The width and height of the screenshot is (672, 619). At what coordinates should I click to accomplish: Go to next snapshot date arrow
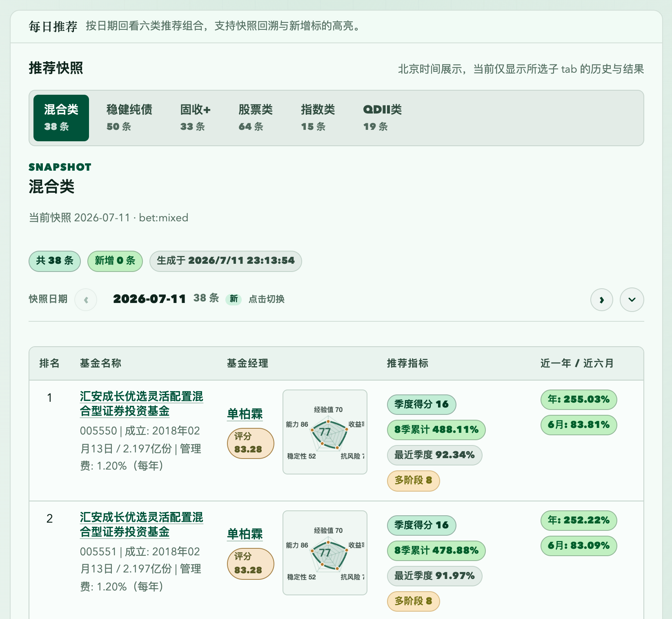[601, 300]
